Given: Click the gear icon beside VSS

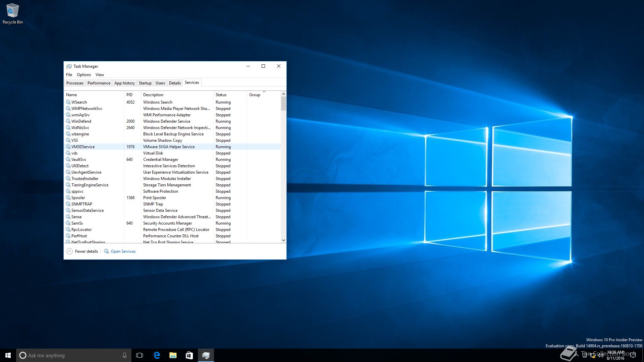Looking at the screenshot, I should (68, 140).
